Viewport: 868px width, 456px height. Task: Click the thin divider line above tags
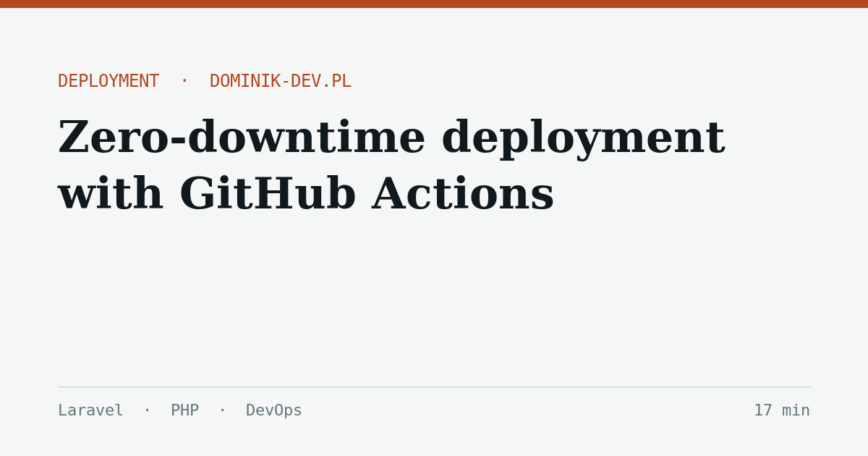(434, 387)
